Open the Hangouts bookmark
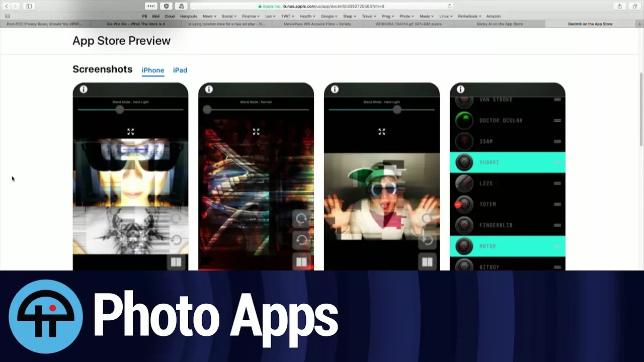Viewport: 644px width, 362px height. coord(189,16)
